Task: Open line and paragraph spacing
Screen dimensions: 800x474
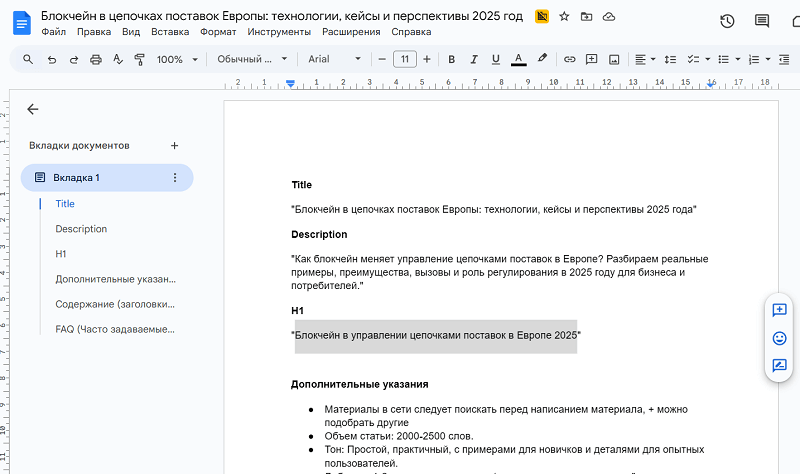Action: pyautogui.click(x=670, y=59)
